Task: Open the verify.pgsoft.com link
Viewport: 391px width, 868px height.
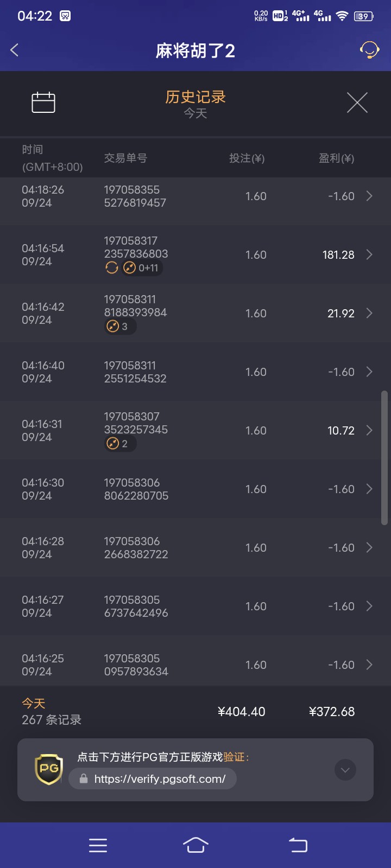Action: 160,779
